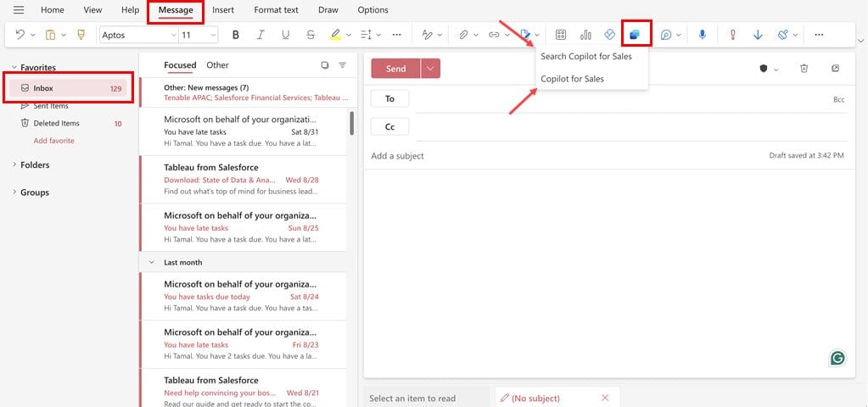Viewport: 868px width, 407px height.
Task: Show the Bcc field
Action: point(838,99)
